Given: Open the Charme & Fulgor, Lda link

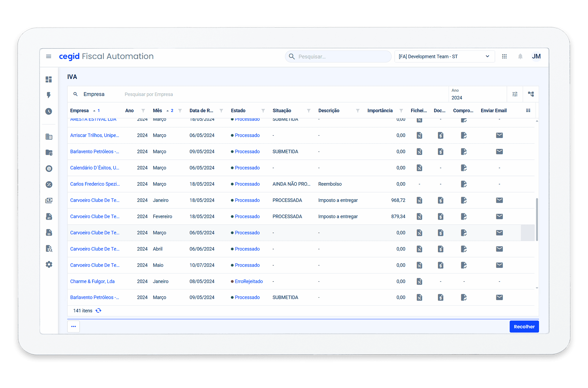Looking at the screenshot, I should (x=92, y=281).
